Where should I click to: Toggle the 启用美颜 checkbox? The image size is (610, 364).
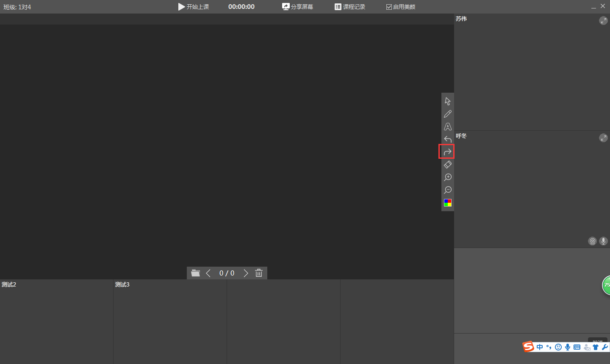[x=389, y=7]
